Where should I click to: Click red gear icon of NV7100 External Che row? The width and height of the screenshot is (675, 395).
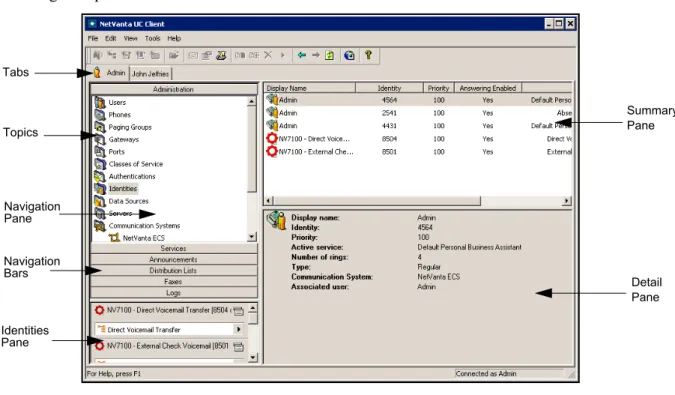click(272, 151)
